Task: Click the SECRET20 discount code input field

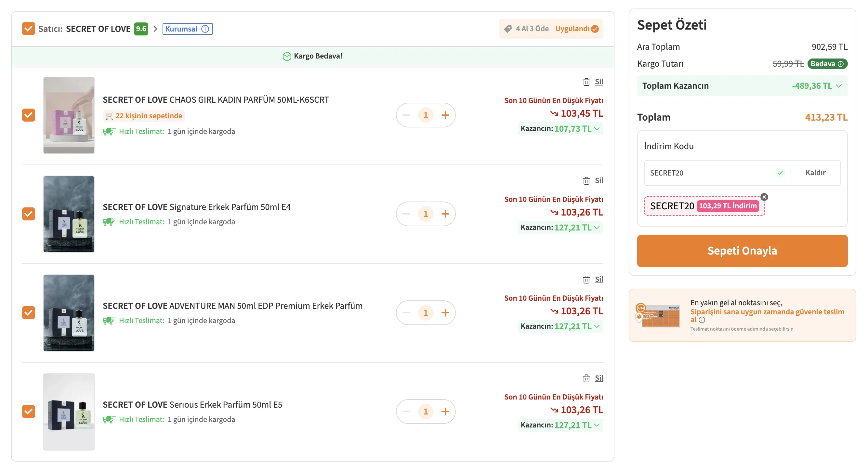Action: click(x=717, y=173)
